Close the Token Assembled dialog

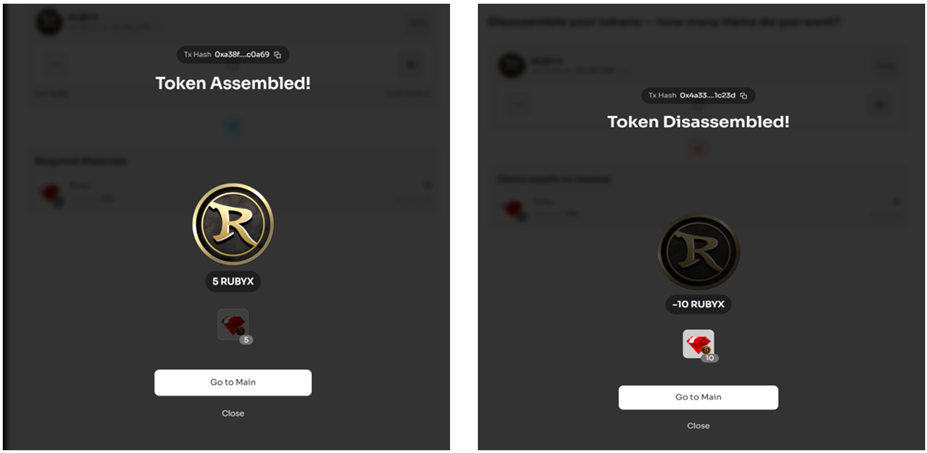[232, 413]
